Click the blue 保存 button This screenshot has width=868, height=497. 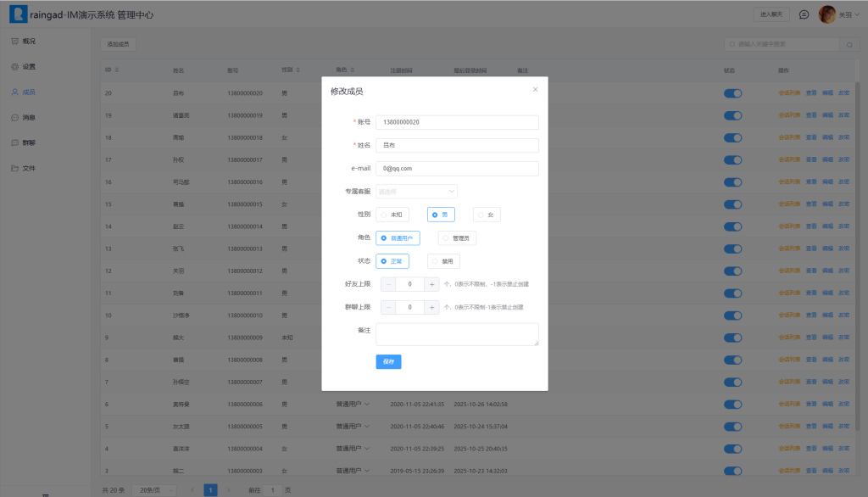tap(388, 361)
